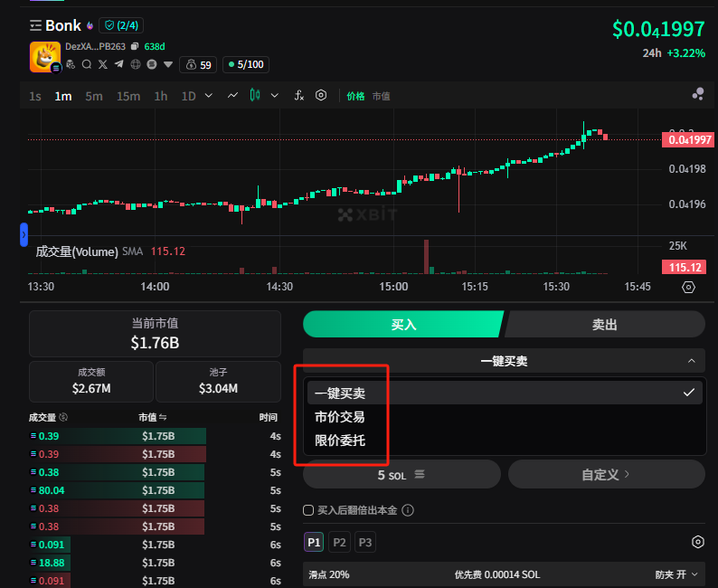This screenshot has width=718, height=588.
Task: Click the first bundle-check icon under address
Action: click(71, 64)
